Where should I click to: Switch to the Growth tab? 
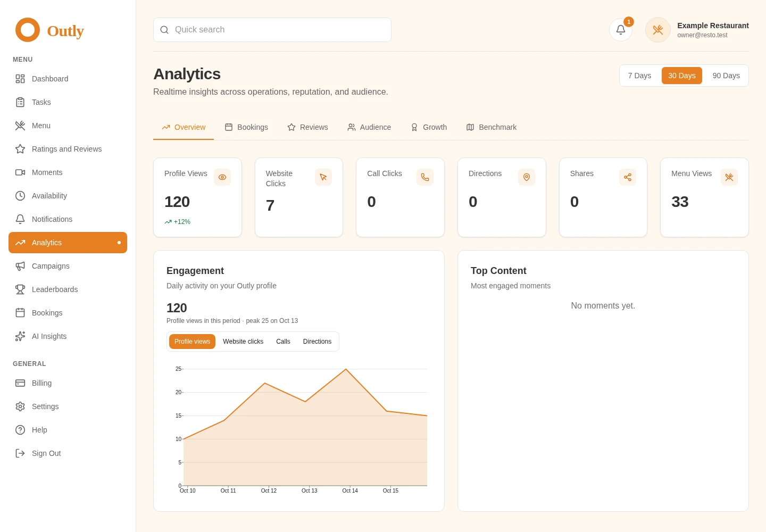pos(429,127)
